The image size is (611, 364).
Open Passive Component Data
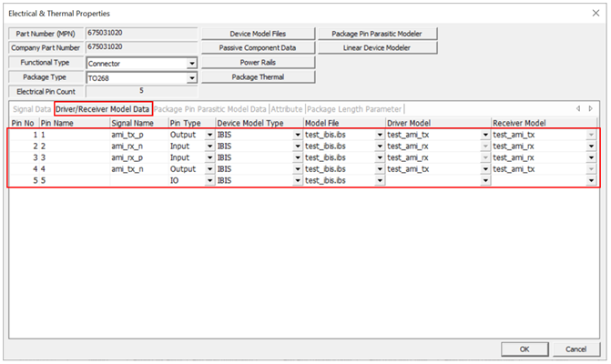pyautogui.click(x=257, y=47)
